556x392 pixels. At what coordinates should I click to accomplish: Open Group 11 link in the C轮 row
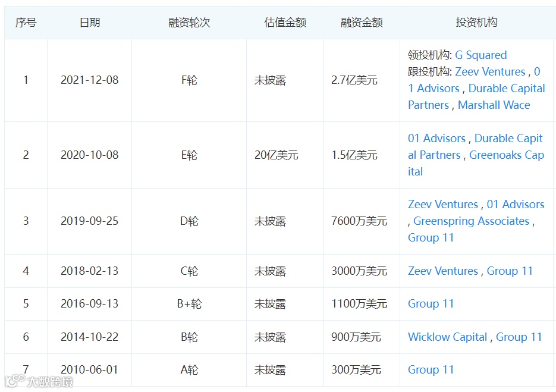pos(510,271)
